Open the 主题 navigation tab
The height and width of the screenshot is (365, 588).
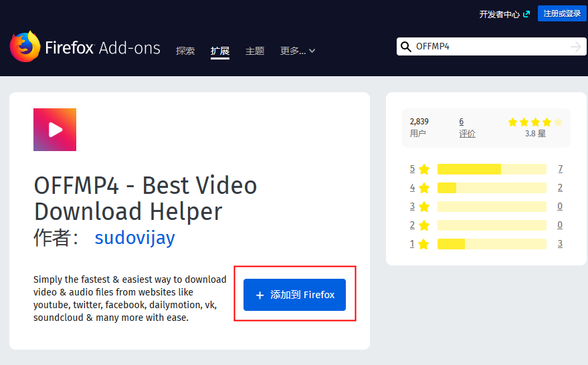click(x=255, y=51)
